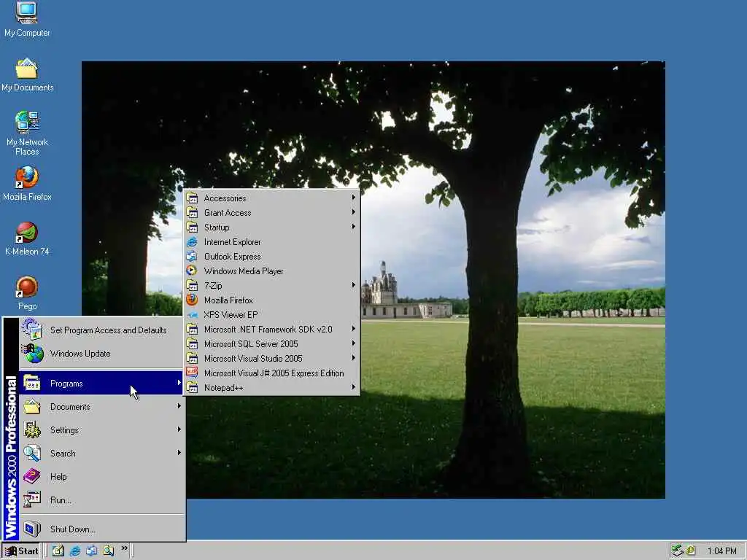Select the K-Meleon 74 desktop shortcut

[27, 238]
